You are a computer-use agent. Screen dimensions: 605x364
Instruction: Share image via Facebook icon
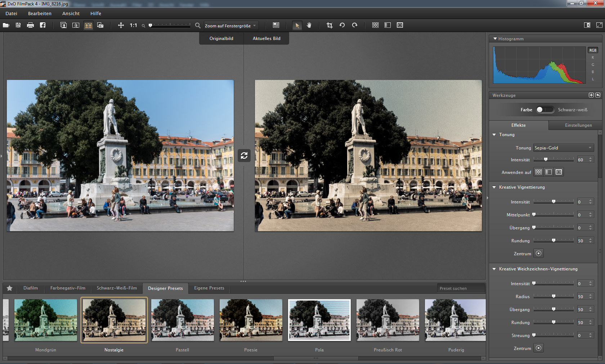tap(42, 25)
